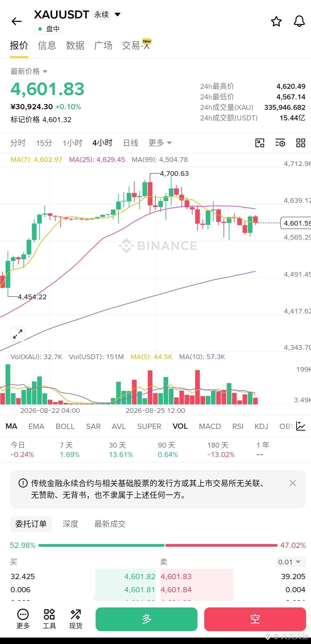Screen dimensions: 311x644
Task: Open price alerts via bell icon
Action: tap(299, 22)
